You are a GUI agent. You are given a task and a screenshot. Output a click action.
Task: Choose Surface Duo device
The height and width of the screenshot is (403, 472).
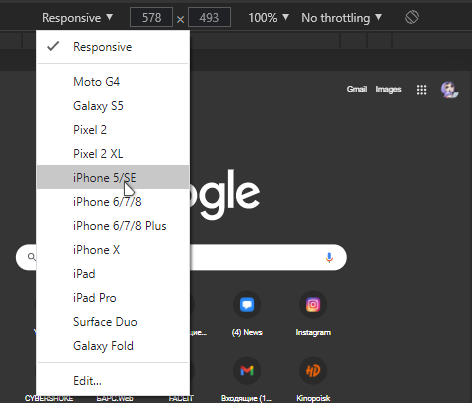pos(113,322)
